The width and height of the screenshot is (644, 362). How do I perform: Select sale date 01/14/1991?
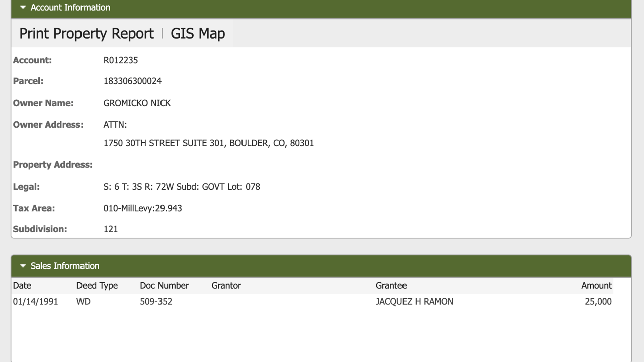point(35,301)
